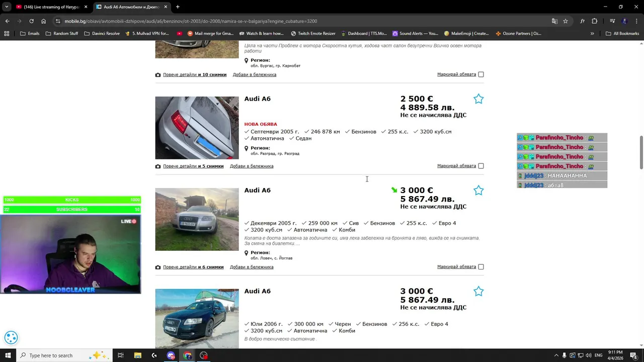Open the black Audi A6 photo thumbnail
Image resolution: width=644 pixels, height=362 pixels.
coord(197,318)
